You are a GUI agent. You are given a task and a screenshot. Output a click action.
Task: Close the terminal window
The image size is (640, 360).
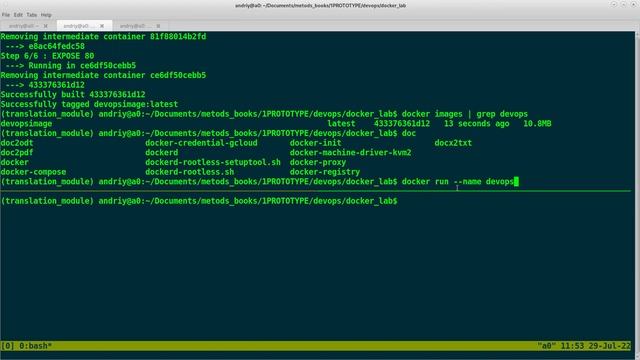pyautogui.click(x=633, y=4)
